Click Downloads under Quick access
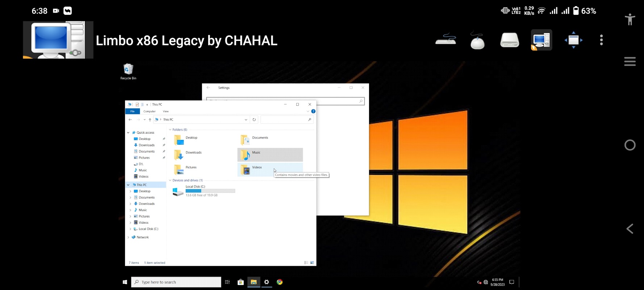The width and height of the screenshot is (644, 290). click(x=147, y=145)
